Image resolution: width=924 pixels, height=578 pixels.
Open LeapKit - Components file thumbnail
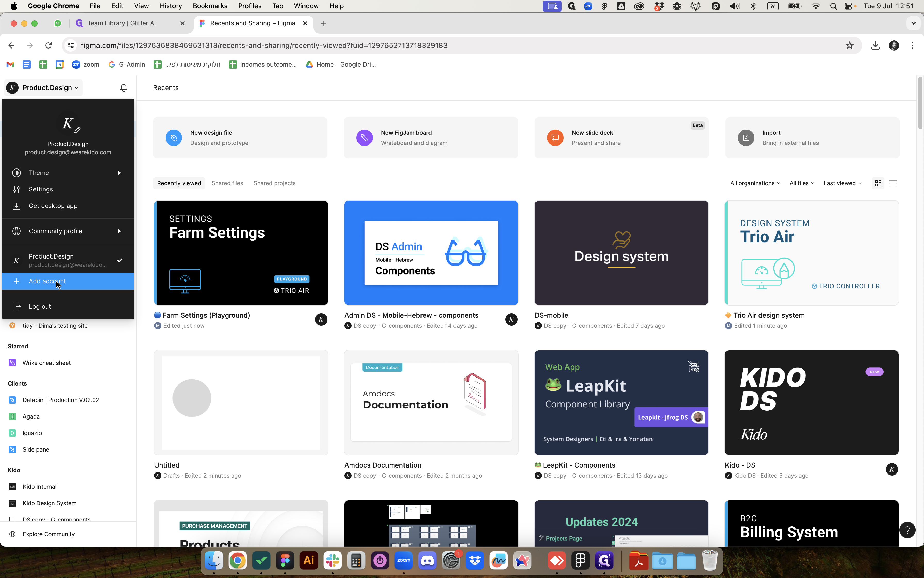pos(621,403)
